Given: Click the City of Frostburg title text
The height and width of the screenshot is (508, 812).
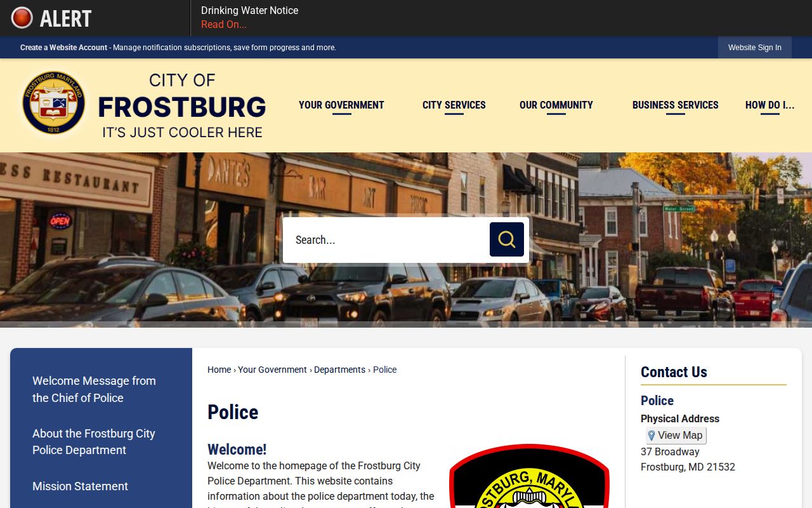Looking at the screenshot, I should coord(182,106).
